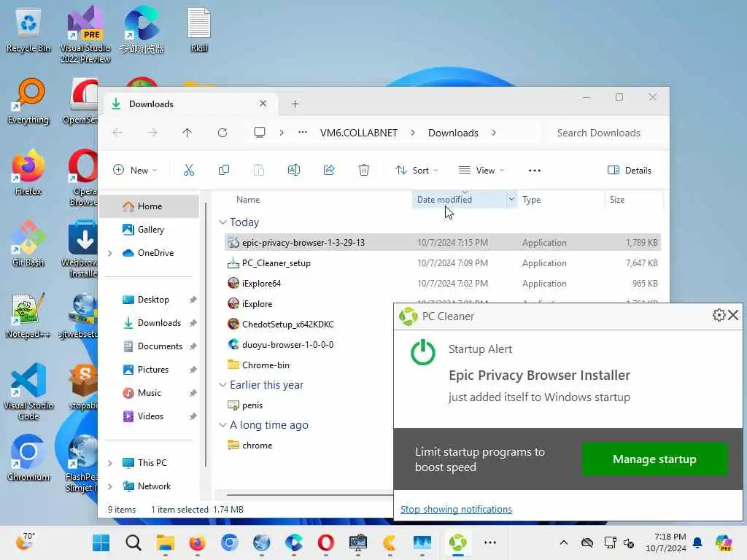Open Music in quick access

[149, 393]
